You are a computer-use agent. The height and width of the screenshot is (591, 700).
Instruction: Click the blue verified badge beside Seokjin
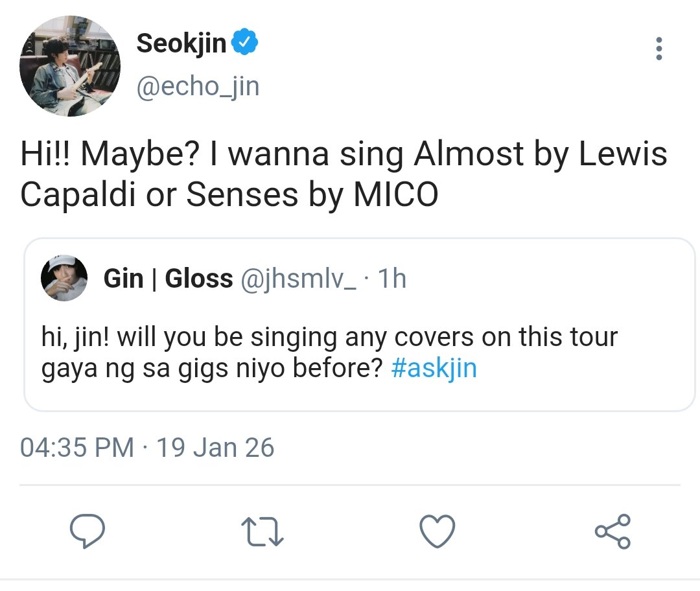coord(246,44)
